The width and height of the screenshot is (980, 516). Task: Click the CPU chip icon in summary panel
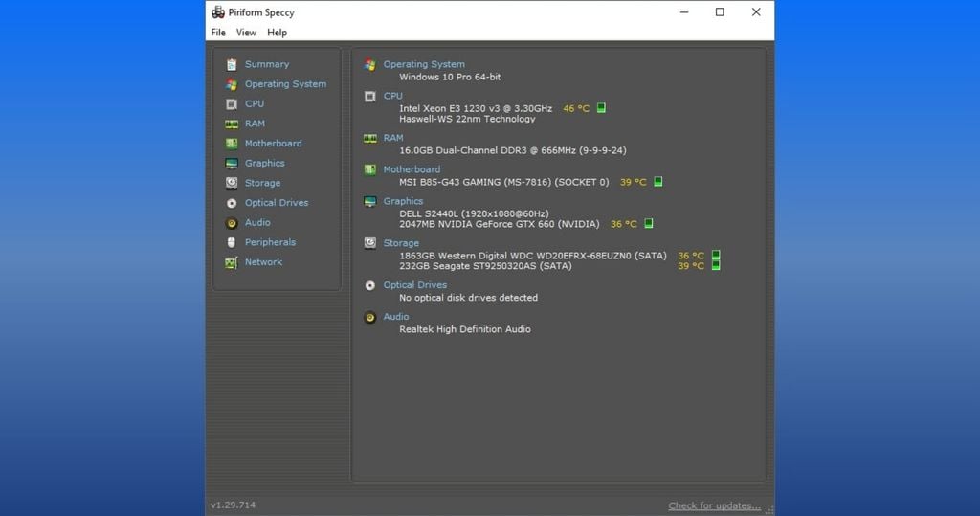click(x=370, y=97)
